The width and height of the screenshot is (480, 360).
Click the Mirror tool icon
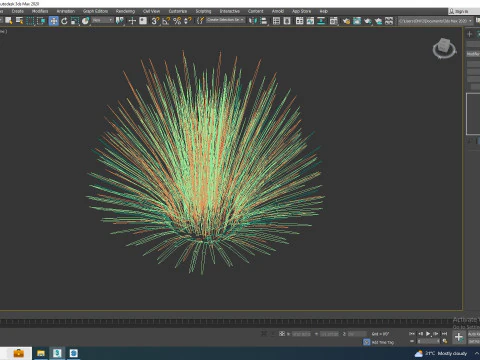[x=252, y=21]
